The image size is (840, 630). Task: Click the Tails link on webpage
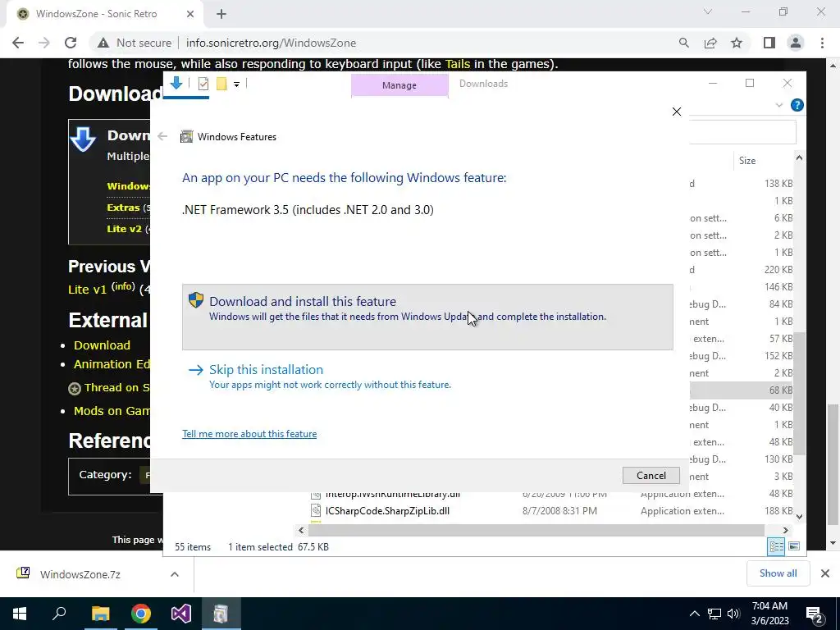click(458, 64)
